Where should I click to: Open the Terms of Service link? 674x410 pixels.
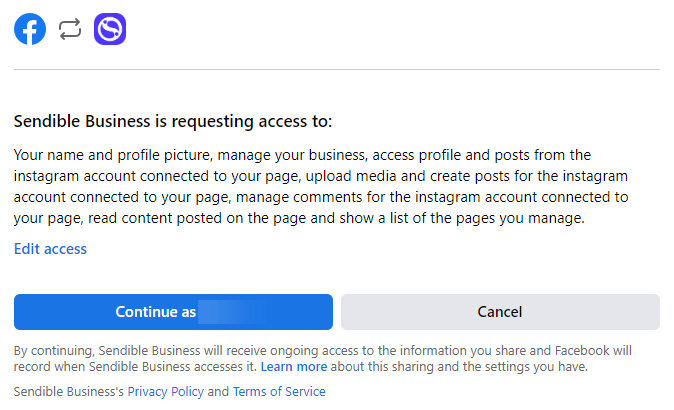click(x=279, y=392)
